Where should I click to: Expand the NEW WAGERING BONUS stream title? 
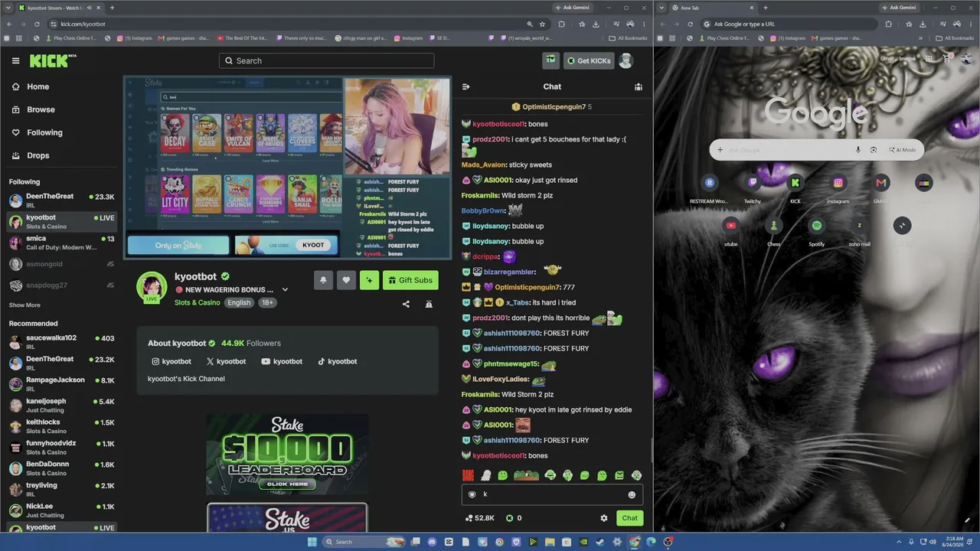click(x=285, y=290)
